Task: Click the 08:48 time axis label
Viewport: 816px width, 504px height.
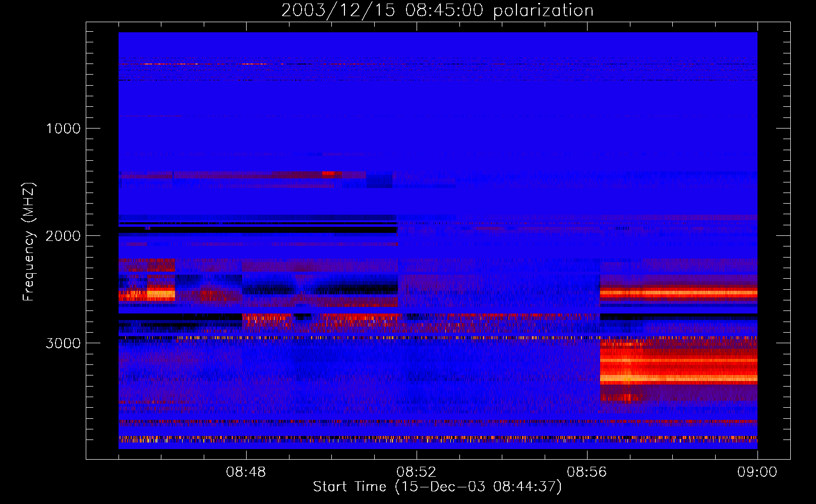Action: (x=246, y=472)
